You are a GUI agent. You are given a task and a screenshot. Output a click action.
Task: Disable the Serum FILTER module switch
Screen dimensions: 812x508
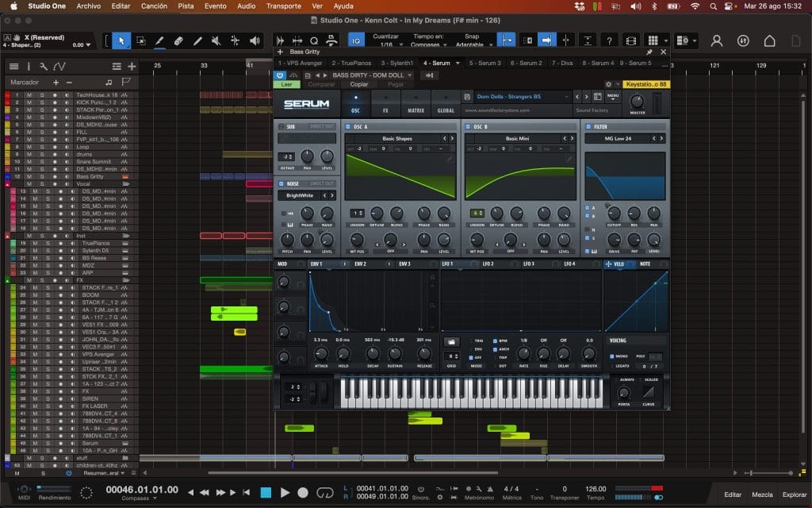(x=588, y=126)
